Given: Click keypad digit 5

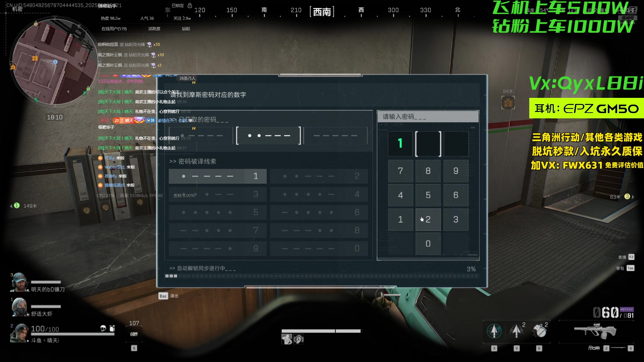Looking at the screenshot, I should pyautogui.click(x=428, y=195).
